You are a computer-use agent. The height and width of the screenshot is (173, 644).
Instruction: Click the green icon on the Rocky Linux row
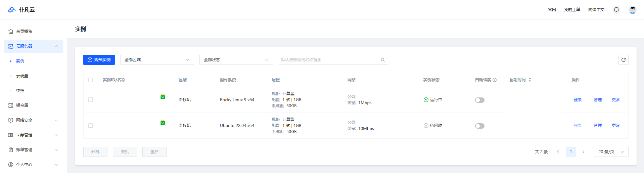pyautogui.click(x=163, y=97)
